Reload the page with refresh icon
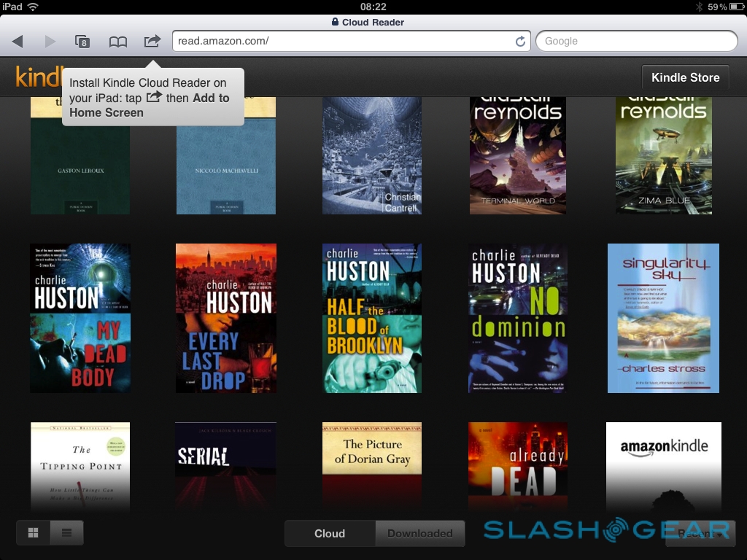This screenshot has height=560, width=747. (x=520, y=42)
